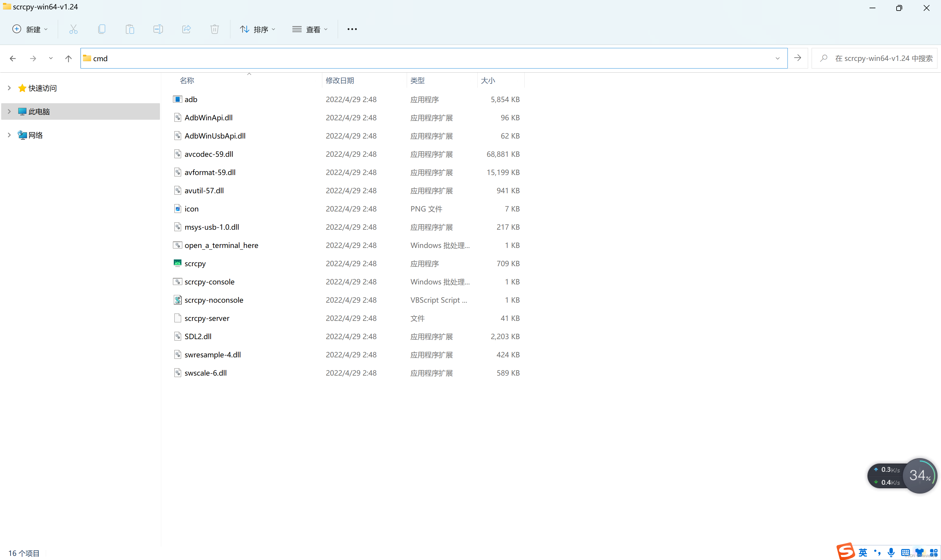Select the scrcpy application file

(x=195, y=264)
